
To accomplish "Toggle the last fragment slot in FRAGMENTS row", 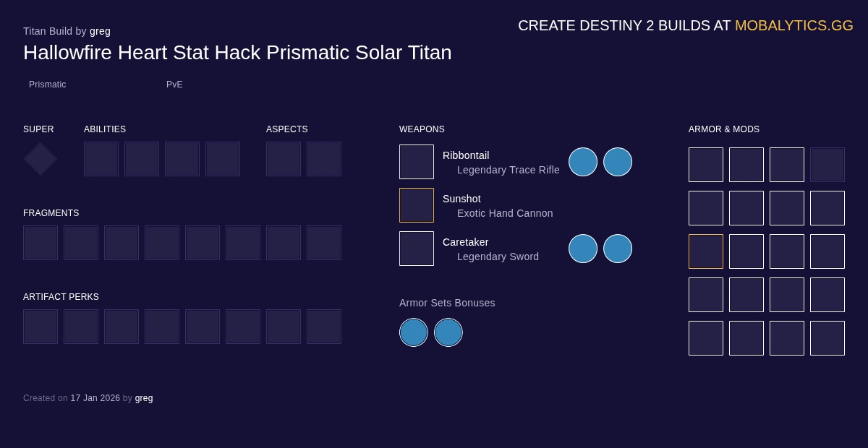I will tap(324, 243).
